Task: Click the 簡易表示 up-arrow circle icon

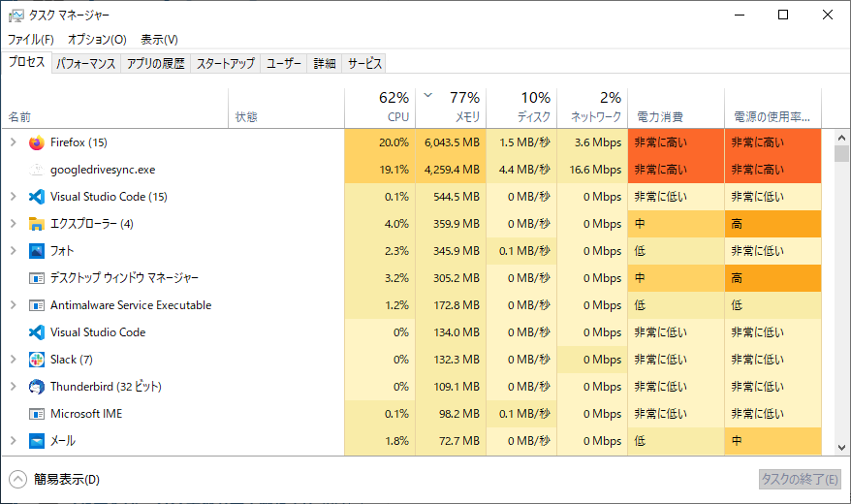Action: (x=17, y=479)
